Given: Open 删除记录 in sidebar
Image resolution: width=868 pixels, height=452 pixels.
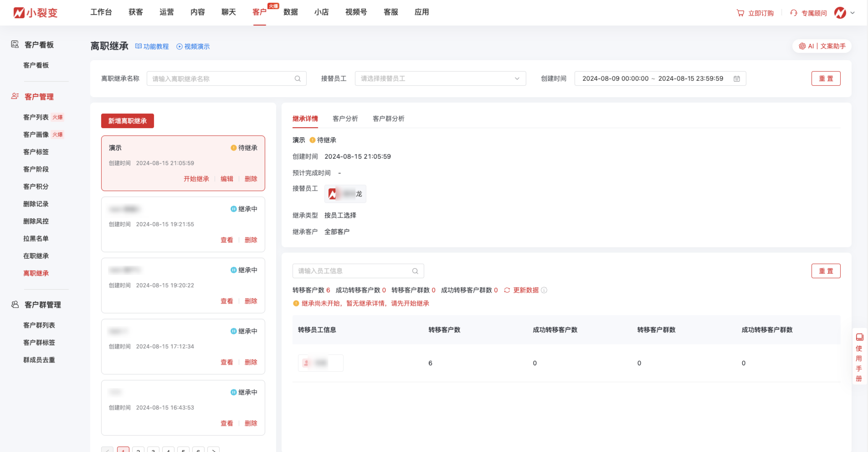Looking at the screenshot, I should (x=36, y=204).
